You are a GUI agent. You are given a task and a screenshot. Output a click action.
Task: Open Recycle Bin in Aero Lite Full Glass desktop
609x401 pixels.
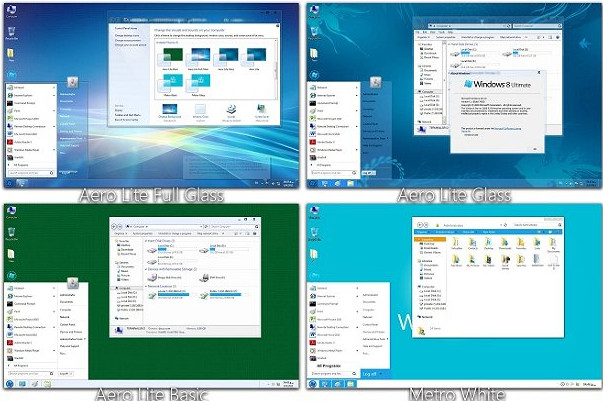(11, 32)
